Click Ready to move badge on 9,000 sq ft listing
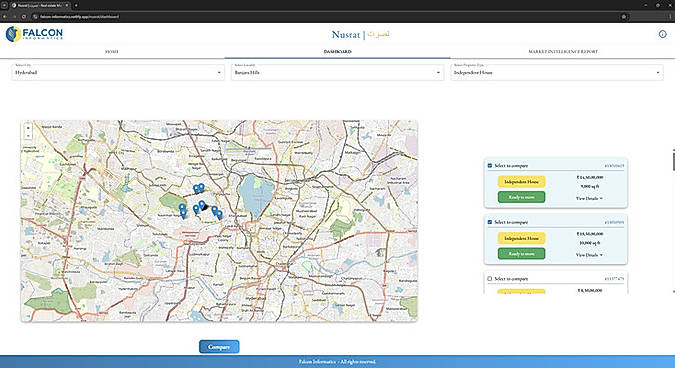Image resolution: width=675 pixels, height=368 pixels. tap(521, 197)
